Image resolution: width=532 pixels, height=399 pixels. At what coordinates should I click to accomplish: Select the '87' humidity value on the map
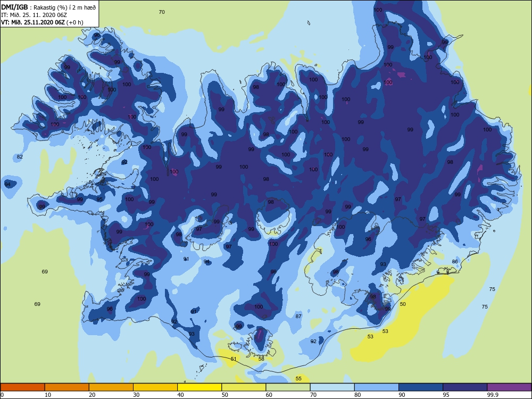[x=298, y=316]
